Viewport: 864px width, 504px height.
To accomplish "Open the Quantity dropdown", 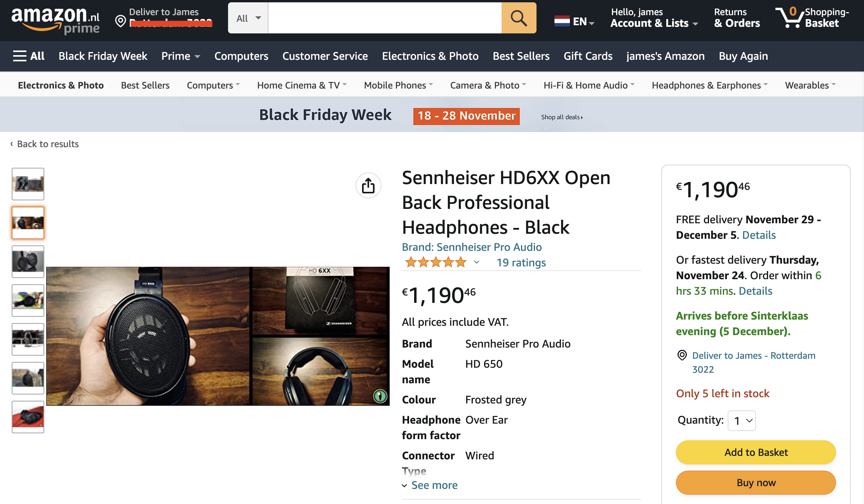I will [x=742, y=421].
